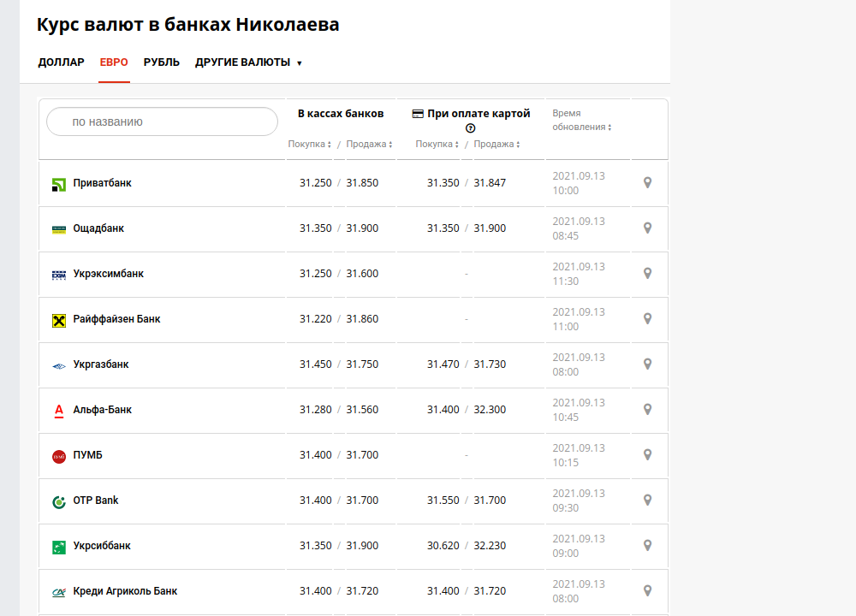Open the Креди Агриколь Банк link
This screenshot has width=856, height=616.
126,590
